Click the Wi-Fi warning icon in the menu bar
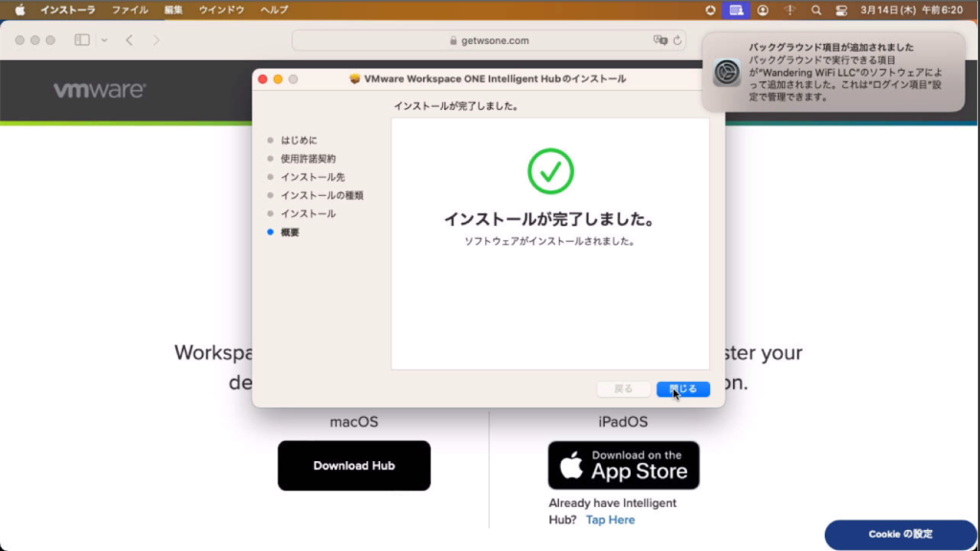Screen dimensions: 980x551 tap(790, 10)
